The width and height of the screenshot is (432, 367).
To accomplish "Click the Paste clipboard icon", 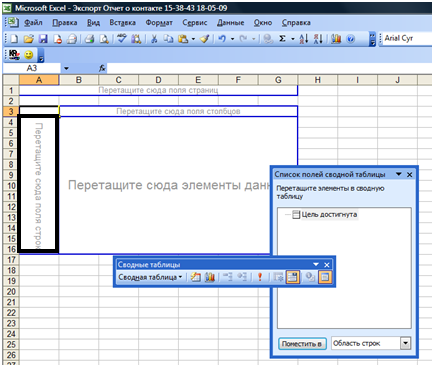I will [183, 39].
